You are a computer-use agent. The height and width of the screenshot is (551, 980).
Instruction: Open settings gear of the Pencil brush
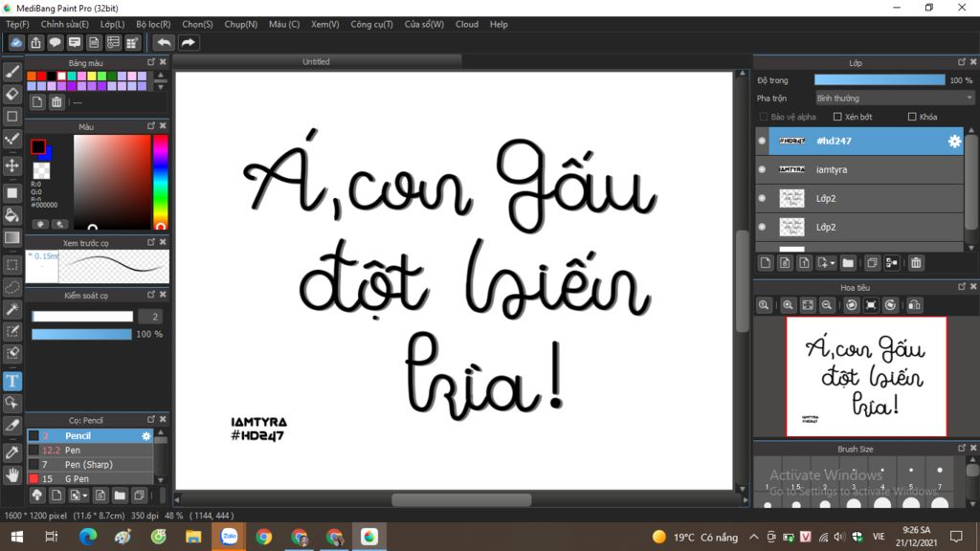coord(146,436)
